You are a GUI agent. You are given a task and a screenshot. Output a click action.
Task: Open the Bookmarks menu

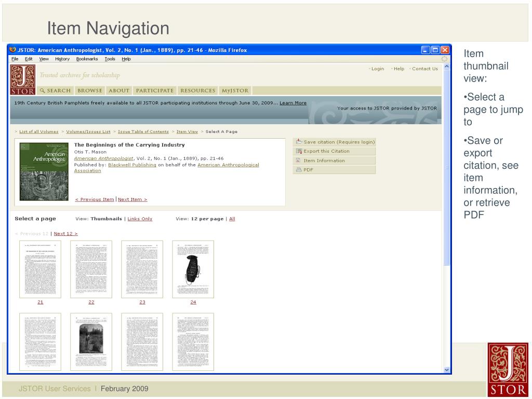87,59
